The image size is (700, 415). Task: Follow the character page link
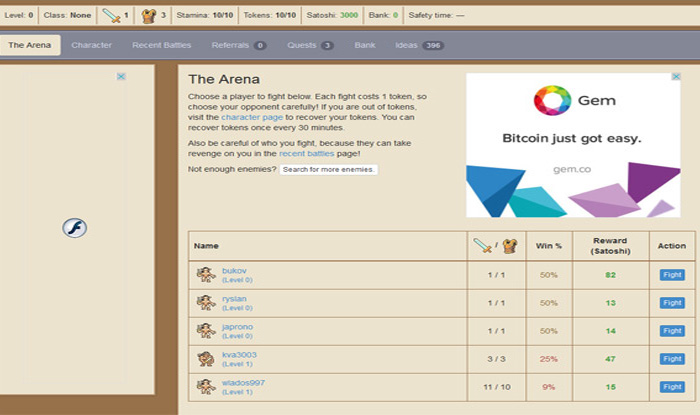pyautogui.click(x=252, y=117)
